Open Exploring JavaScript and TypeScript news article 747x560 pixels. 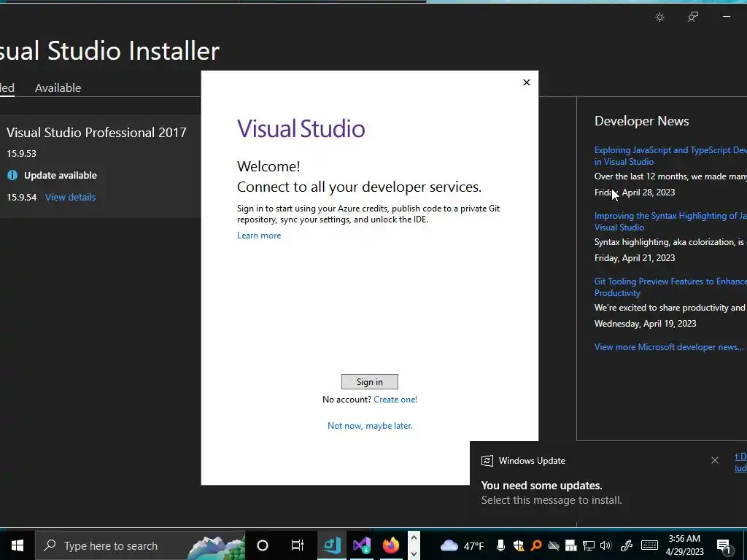(x=671, y=156)
